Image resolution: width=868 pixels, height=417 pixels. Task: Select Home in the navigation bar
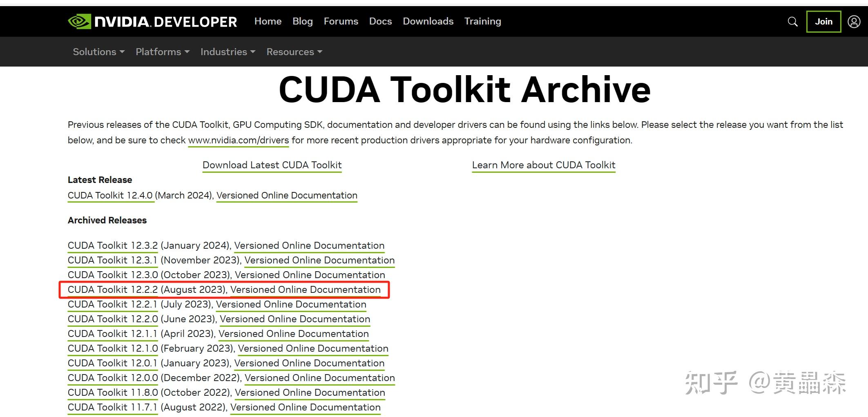click(268, 21)
